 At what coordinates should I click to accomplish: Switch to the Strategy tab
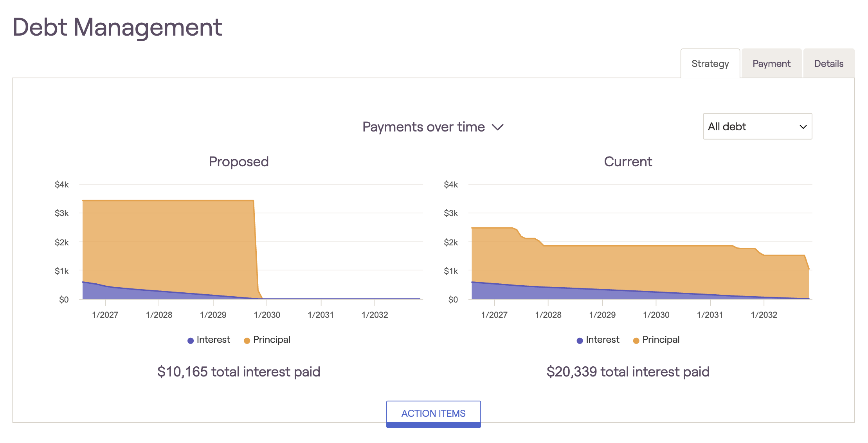coord(710,63)
